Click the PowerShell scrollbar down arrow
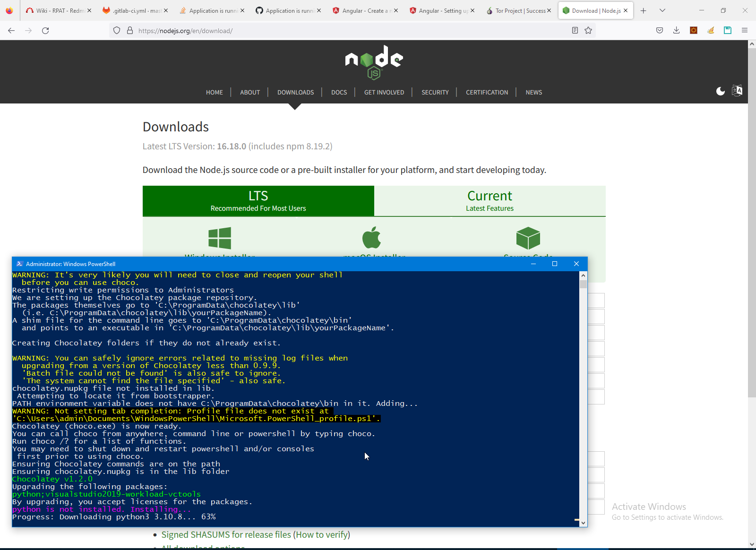The image size is (756, 550). point(583,523)
